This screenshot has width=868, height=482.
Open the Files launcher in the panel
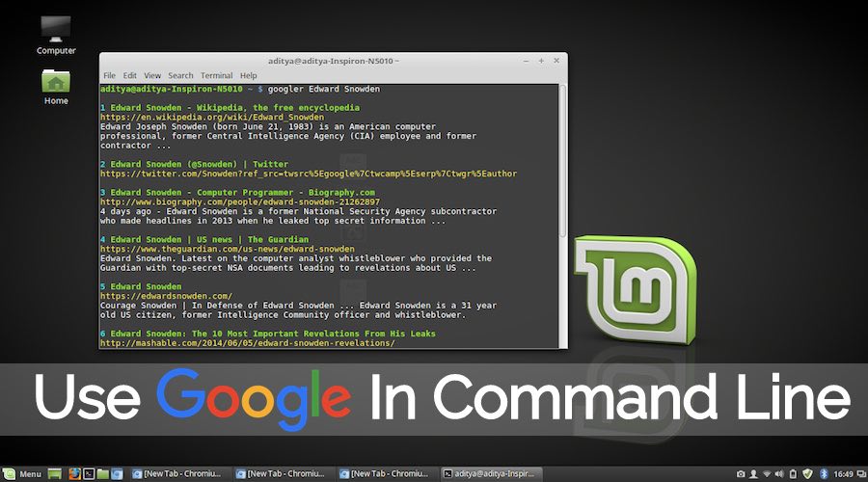click(x=103, y=473)
